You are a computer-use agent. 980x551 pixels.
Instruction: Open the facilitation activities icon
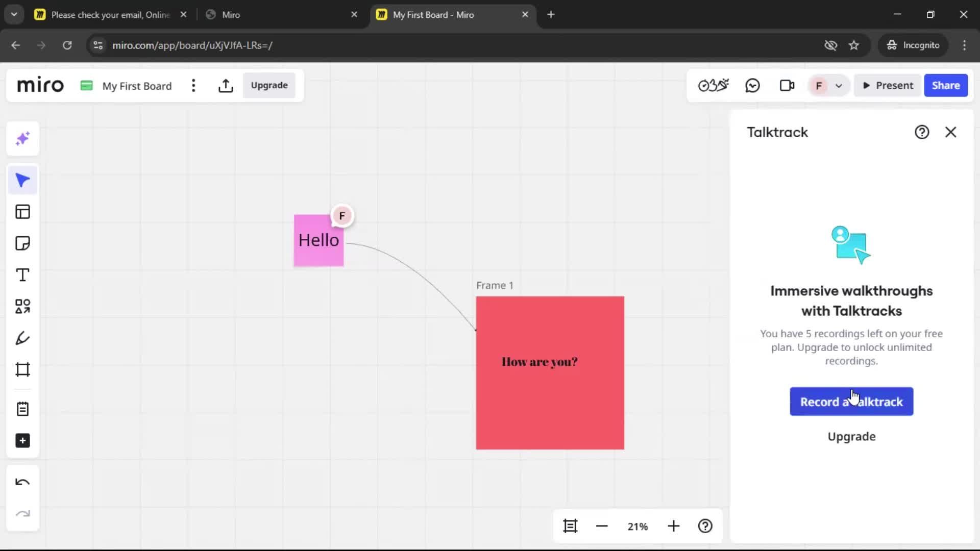(x=713, y=85)
